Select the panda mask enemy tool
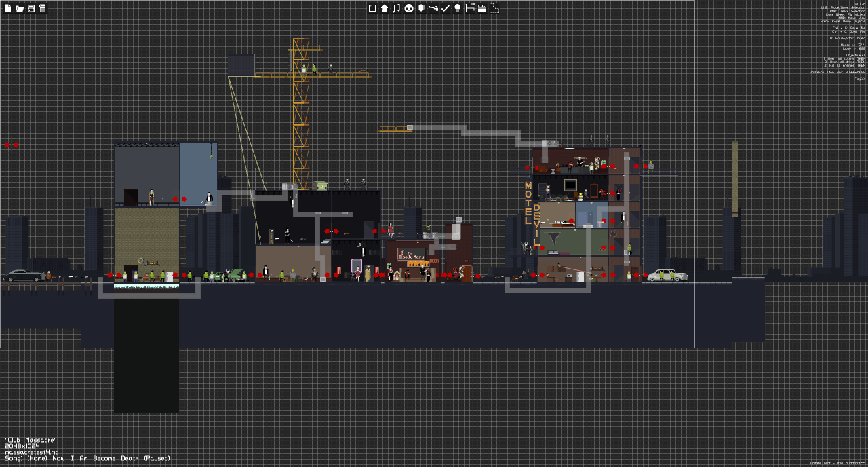This screenshot has width=868, height=467. (409, 8)
